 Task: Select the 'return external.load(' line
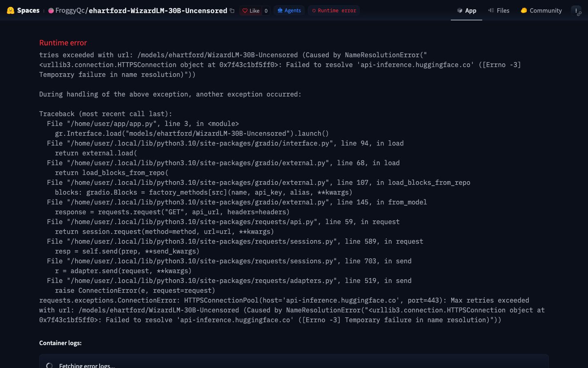point(96,153)
